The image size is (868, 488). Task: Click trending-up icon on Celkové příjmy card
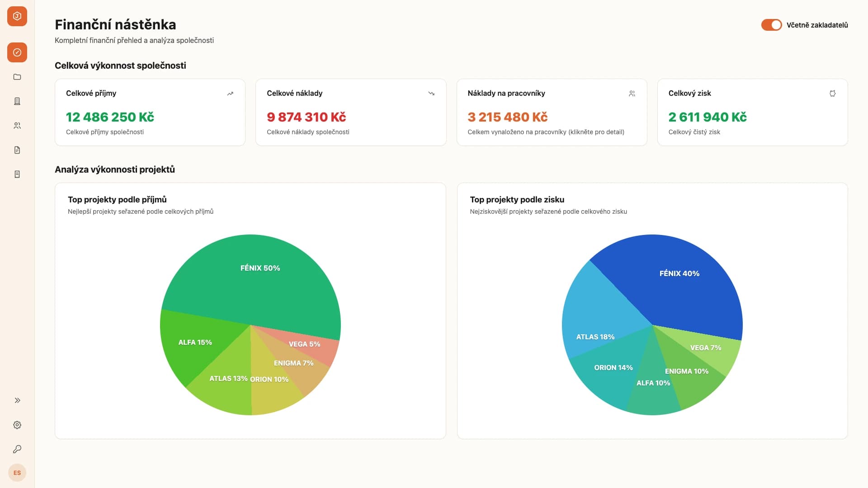[230, 94]
